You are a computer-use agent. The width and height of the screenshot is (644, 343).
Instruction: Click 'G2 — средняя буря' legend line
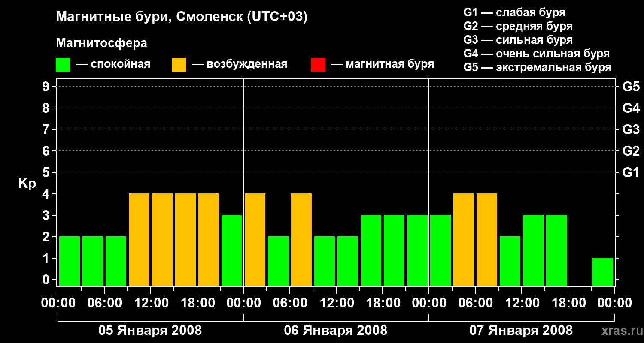tap(518, 26)
